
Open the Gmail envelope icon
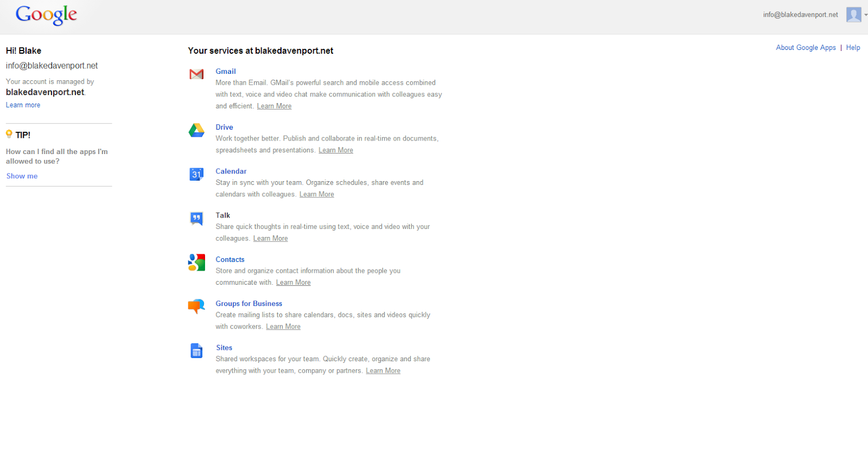tap(196, 74)
